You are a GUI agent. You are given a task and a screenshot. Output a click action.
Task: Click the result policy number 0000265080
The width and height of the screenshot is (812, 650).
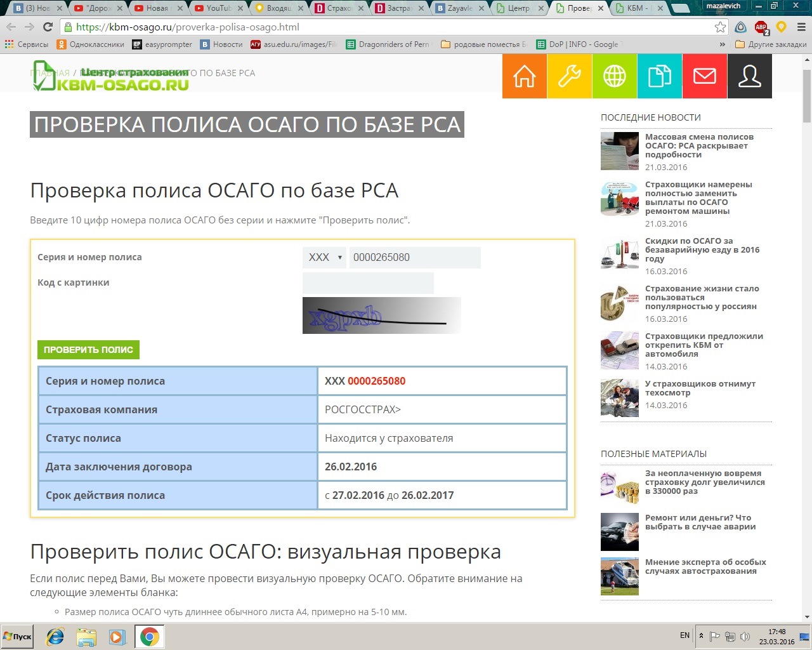tap(376, 381)
